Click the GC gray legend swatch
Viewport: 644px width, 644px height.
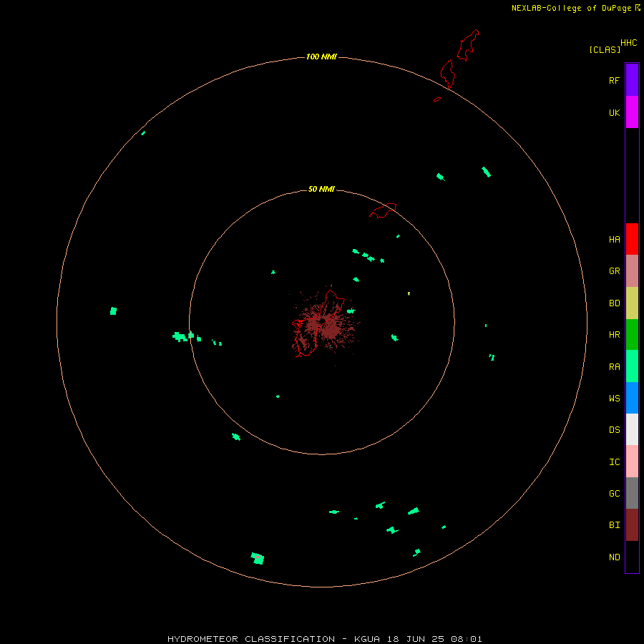click(632, 493)
